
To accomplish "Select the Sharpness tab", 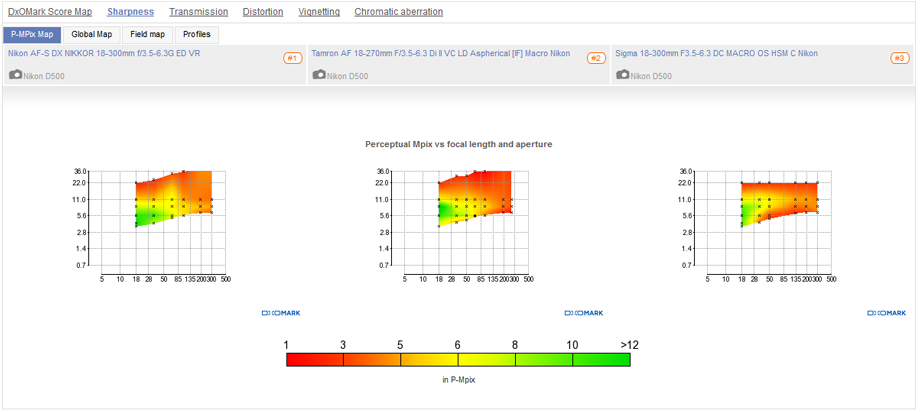I will point(130,12).
